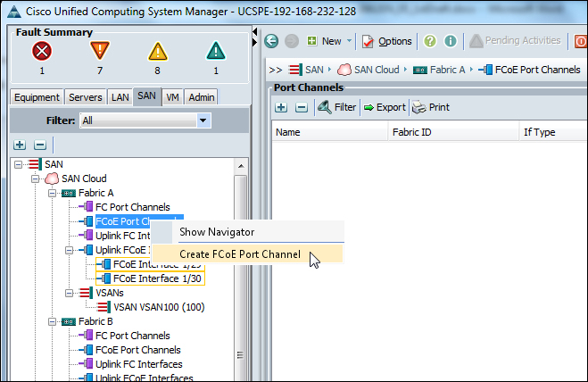Image resolution: width=588 pixels, height=382 pixels.
Task: Click the critical faults red X icon
Action: click(x=42, y=51)
